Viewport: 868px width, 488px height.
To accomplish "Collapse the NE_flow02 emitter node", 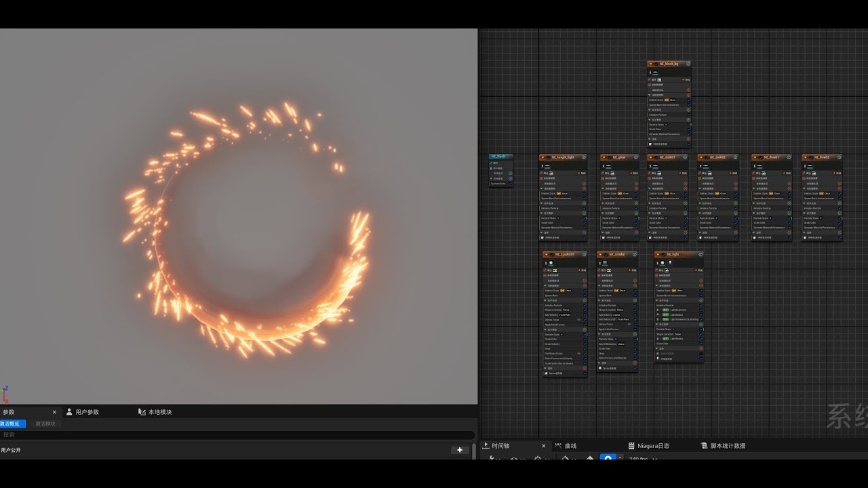I will click(806, 157).
